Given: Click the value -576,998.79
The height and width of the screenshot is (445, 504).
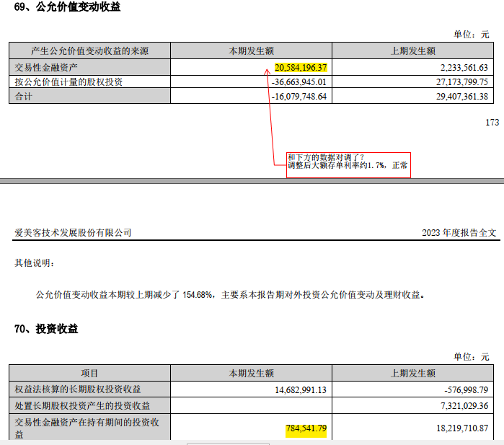Looking at the screenshot, I should pyautogui.click(x=466, y=390).
